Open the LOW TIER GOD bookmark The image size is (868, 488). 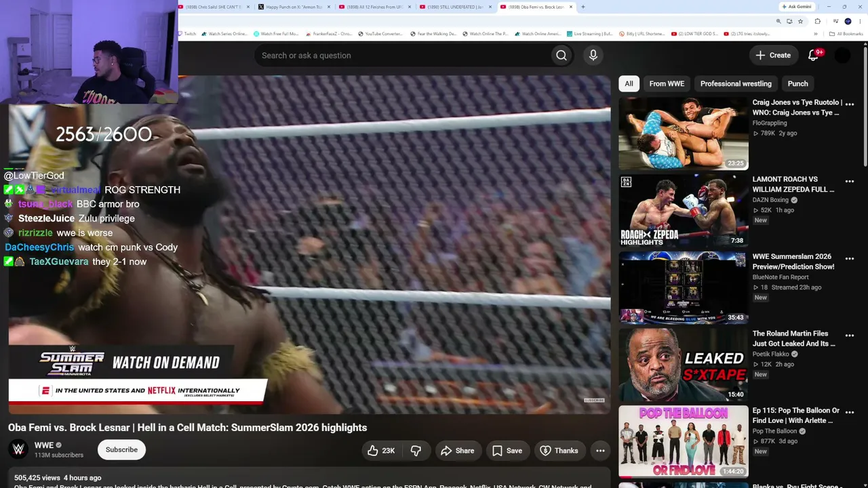pyautogui.click(x=695, y=34)
